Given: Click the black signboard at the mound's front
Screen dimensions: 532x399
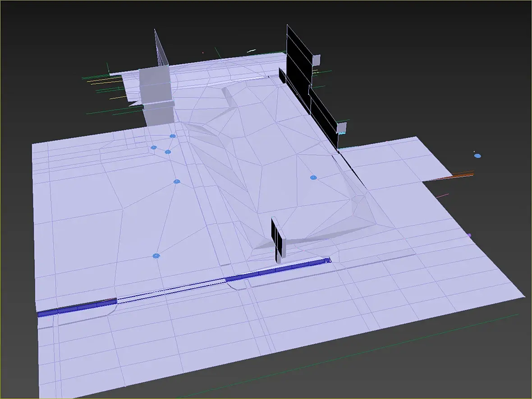Looking at the screenshot, I should coord(276,237).
